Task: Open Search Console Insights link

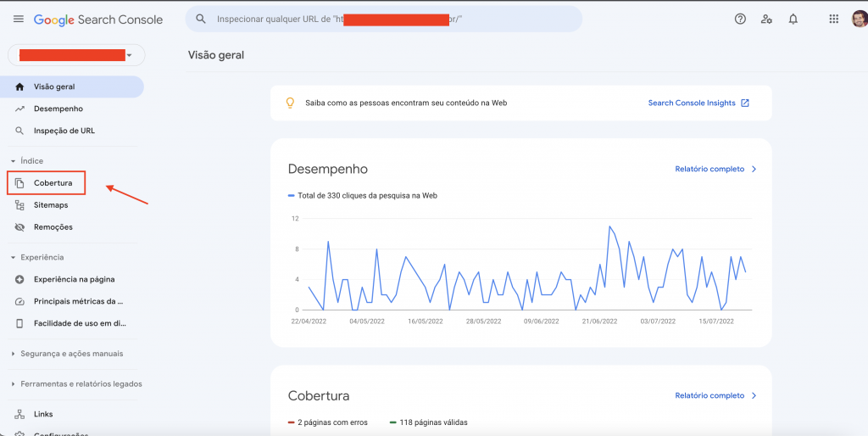Action: 692,103
